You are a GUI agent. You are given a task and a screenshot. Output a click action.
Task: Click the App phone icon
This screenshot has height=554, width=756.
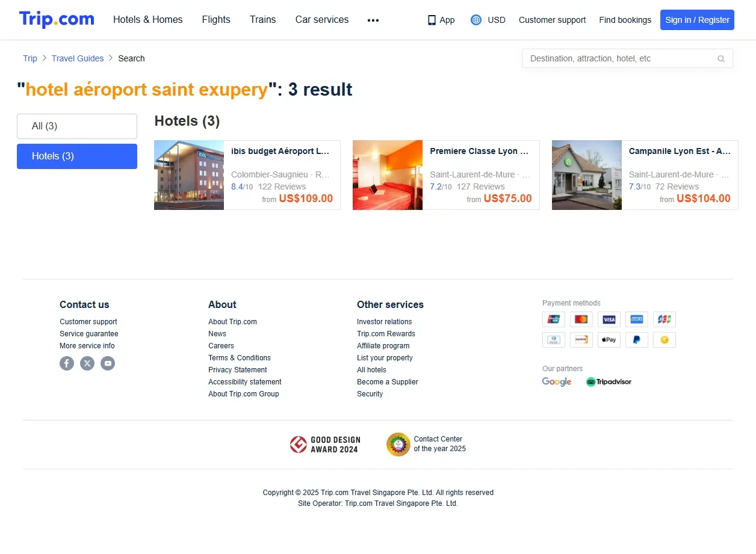point(432,20)
